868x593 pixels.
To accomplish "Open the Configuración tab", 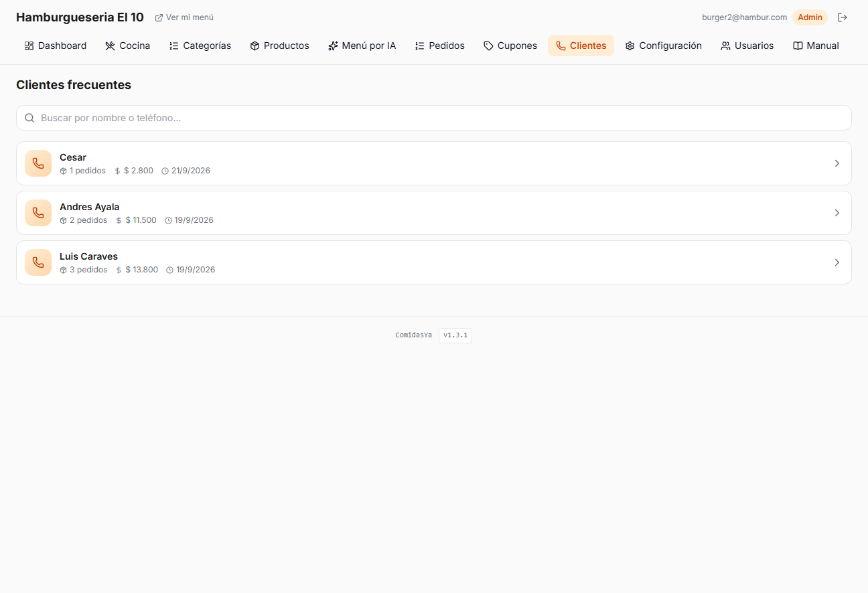I will [663, 46].
